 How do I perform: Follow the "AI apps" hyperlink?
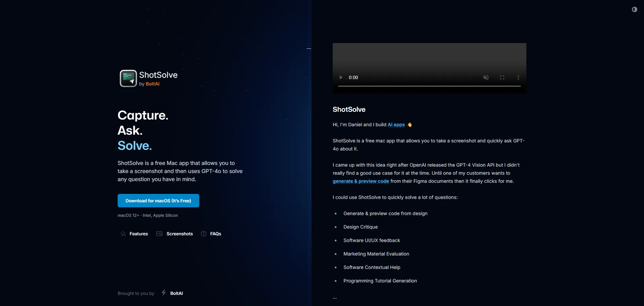396,125
